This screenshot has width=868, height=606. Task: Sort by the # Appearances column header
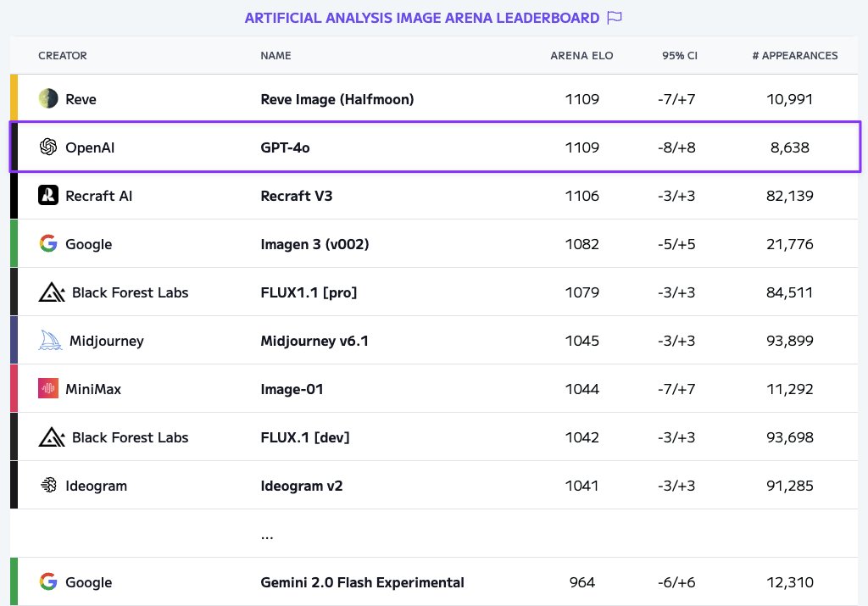[x=794, y=55]
